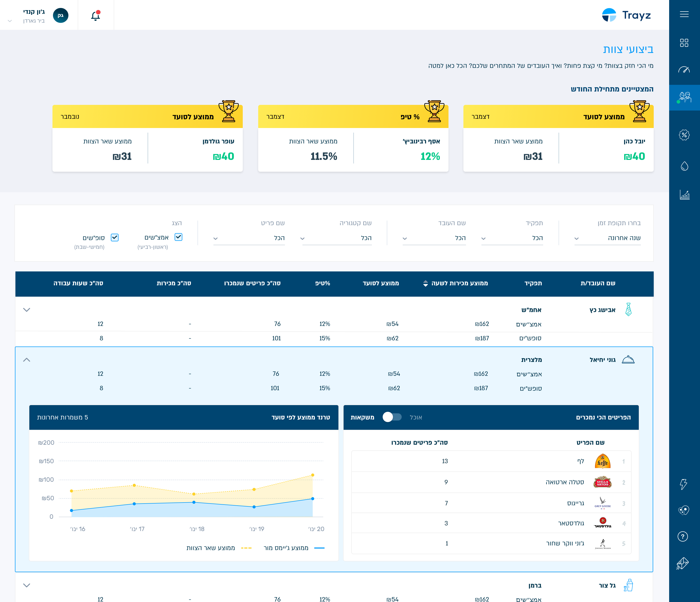
Task: Open the help question mark icon
Action: click(x=683, y=536)
